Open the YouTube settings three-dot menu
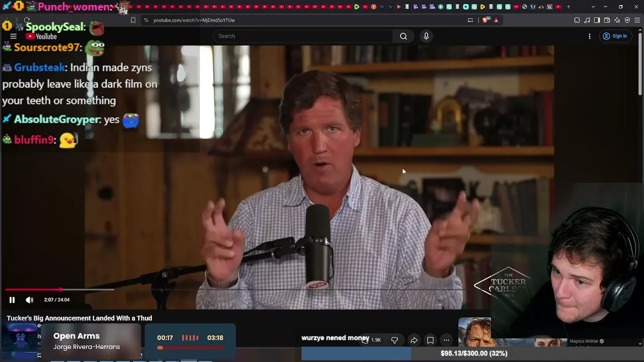Image resolution: width=644 pixels, height=362 pixels. tap(590, 36)
